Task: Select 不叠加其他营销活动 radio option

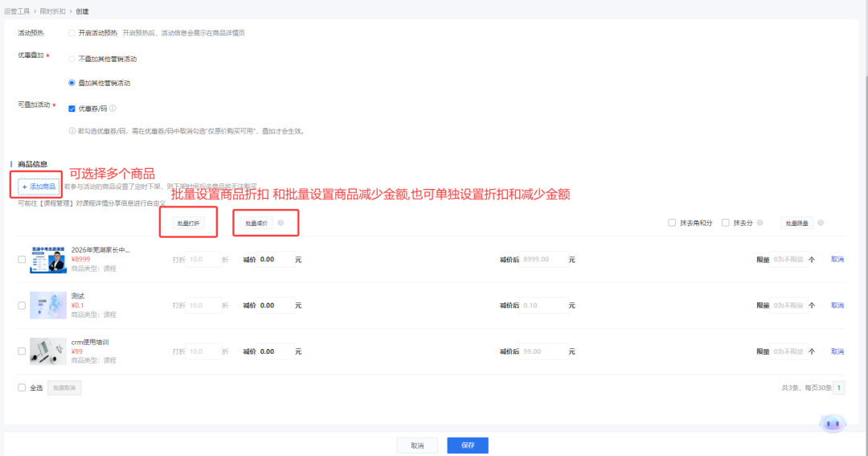Action: coord(72,60)
